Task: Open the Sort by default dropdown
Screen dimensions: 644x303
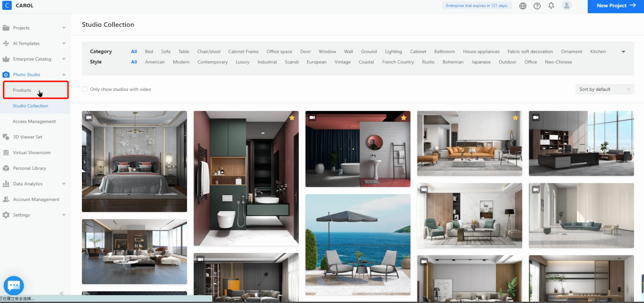Action: [x=605, y=89]
